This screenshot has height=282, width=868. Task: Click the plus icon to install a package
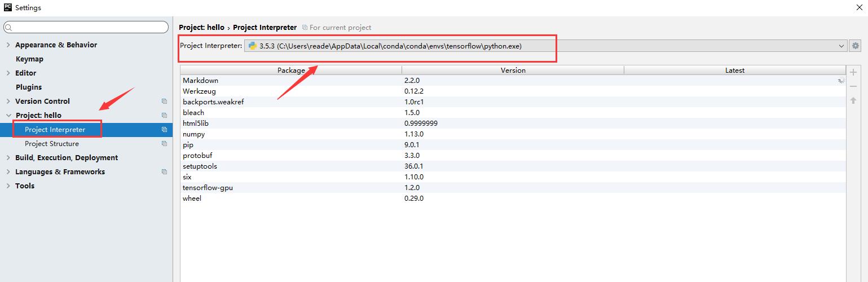853,72
